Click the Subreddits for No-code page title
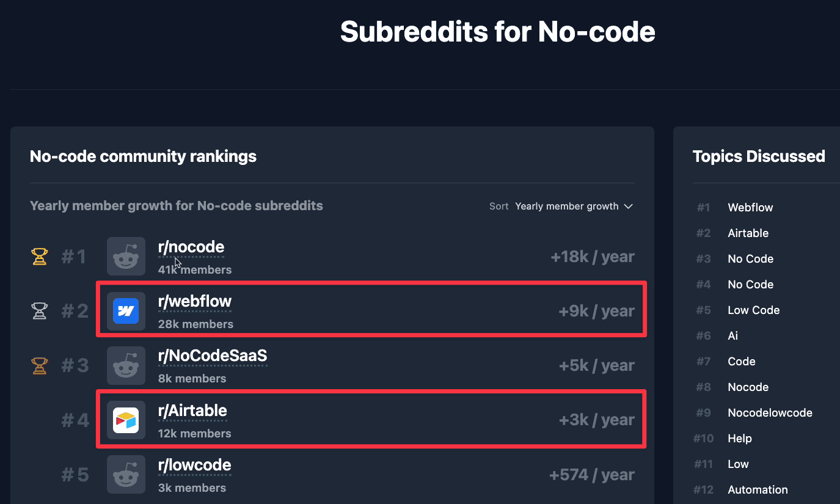Image resolution: width=840 pixels, height=504 pixels. [498, 31]
